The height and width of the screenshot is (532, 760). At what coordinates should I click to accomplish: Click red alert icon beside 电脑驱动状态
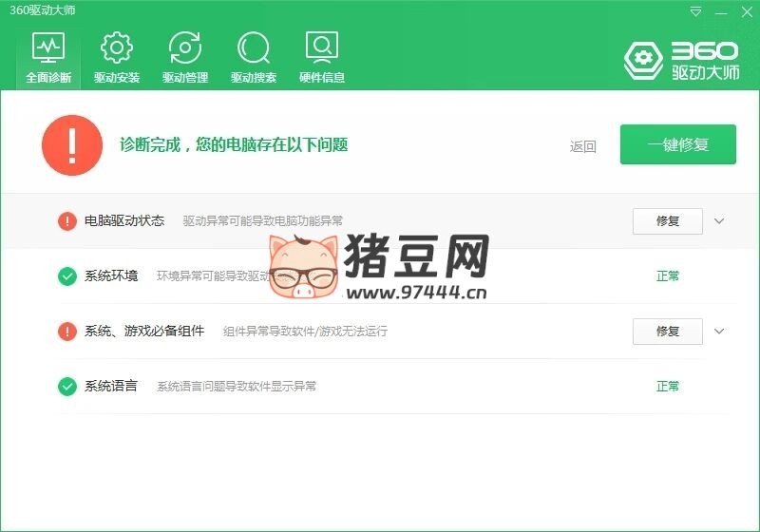tap(67, 221)
